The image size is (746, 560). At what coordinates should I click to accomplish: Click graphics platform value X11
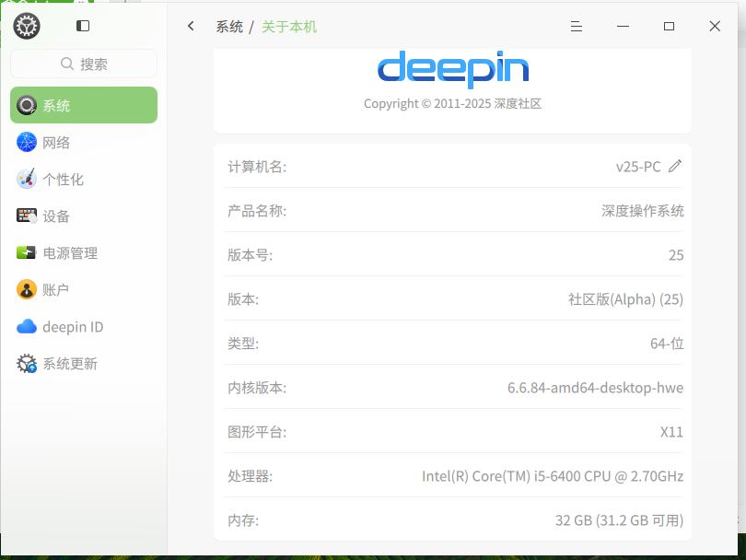coord(671,432)
